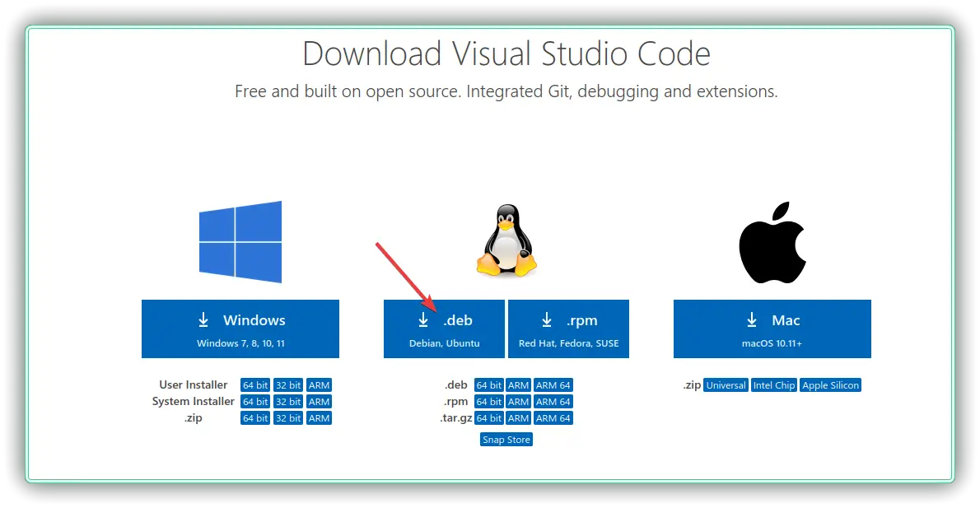Click the Apple logo icon
Image resolution: width=980 pixels, height=508 pixels.
click(x=772, y=242)
